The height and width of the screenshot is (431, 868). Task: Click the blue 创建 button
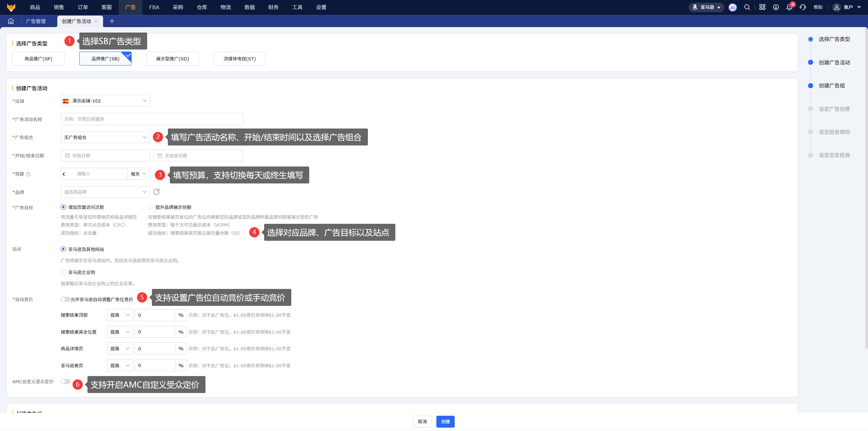pos(445,422)
